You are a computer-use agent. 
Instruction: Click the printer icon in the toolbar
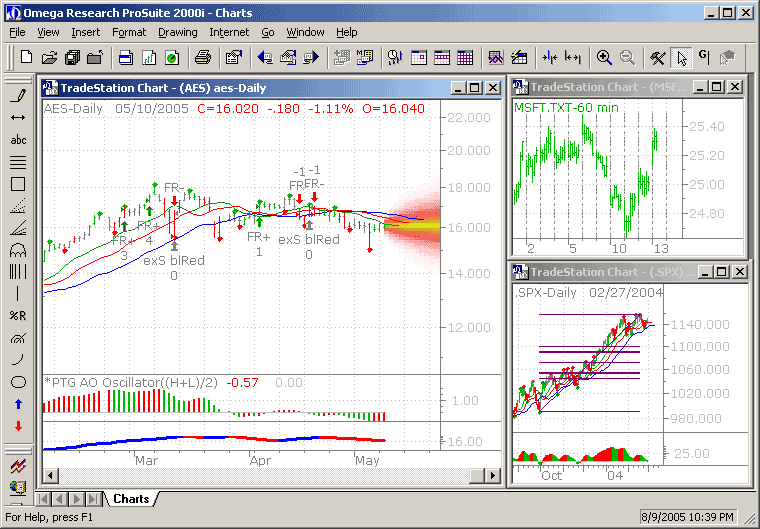point(203,58)
